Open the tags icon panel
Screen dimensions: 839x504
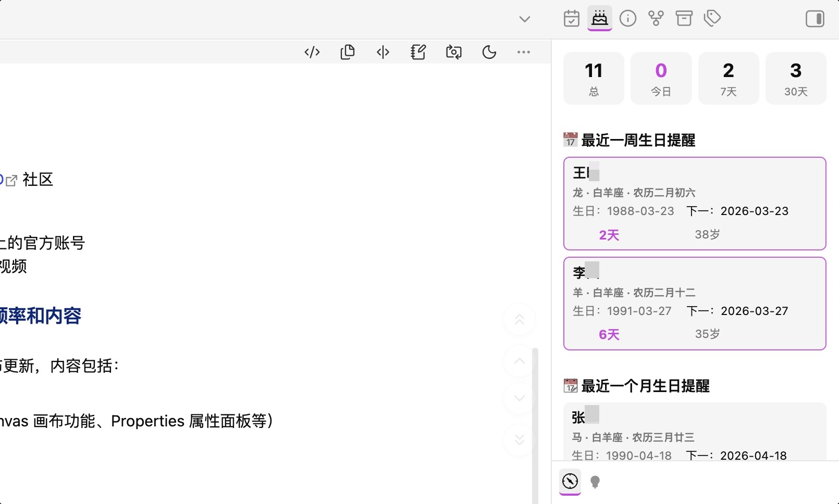point(712,19)
